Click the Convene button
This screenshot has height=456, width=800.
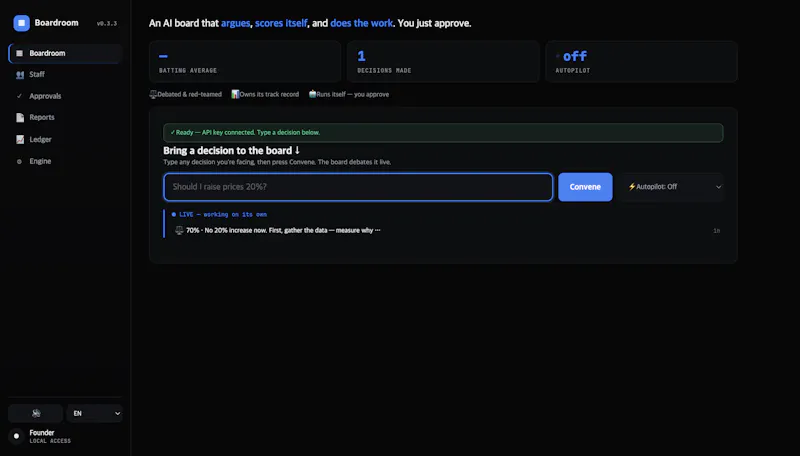(585, 187)
